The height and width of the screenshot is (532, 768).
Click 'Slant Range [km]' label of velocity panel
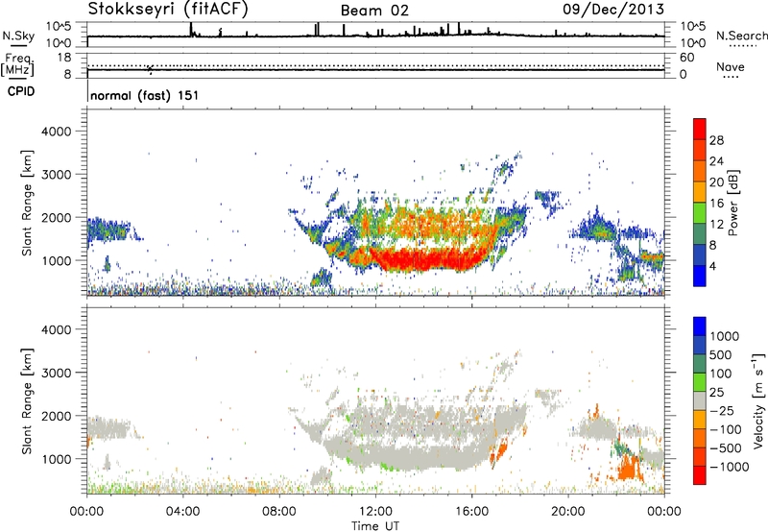click(27, 401)
